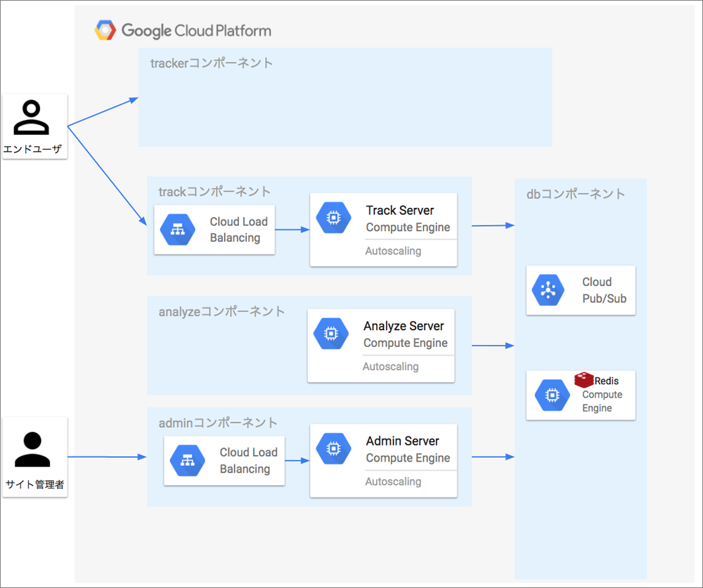
Task: Click Cloud Load Balancing text in admin component
Action: click(248, 460)
